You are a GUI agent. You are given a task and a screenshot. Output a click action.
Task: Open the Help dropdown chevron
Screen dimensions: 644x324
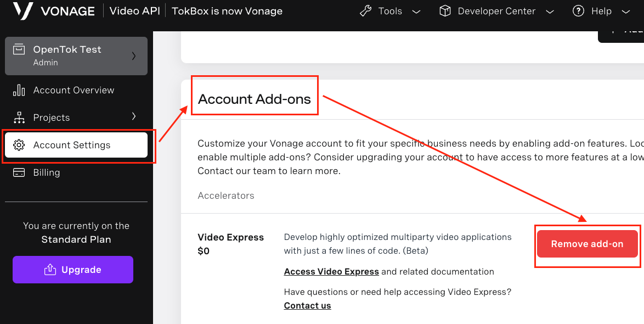[x=626, y=12]
